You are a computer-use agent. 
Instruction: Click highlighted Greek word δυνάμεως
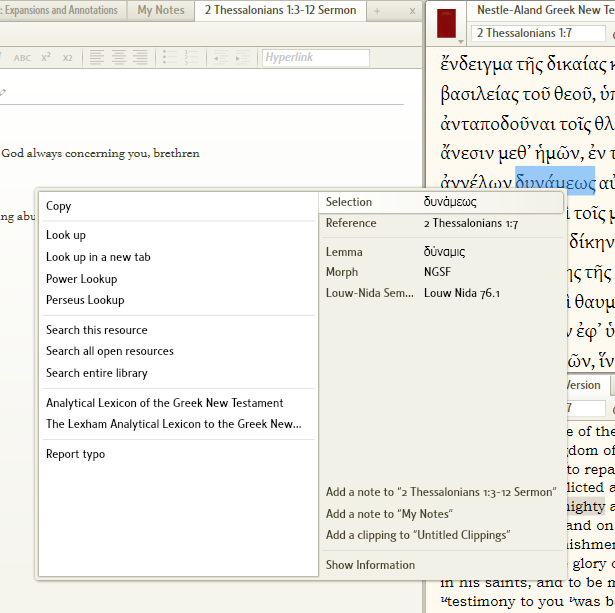[x=555, y=182]
